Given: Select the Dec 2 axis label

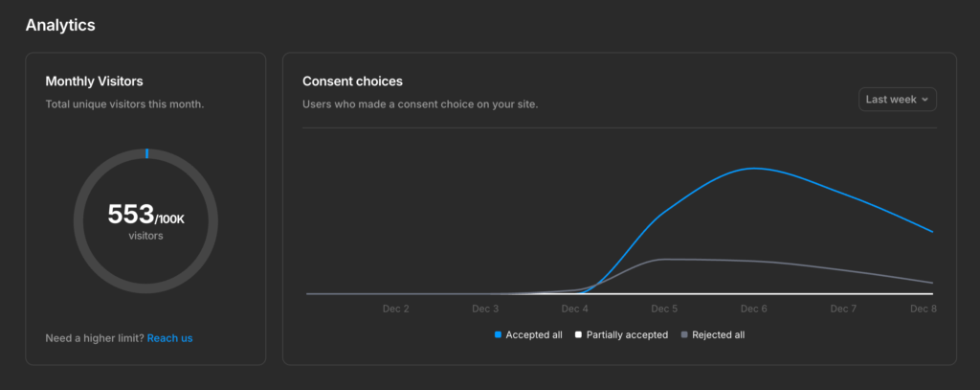Looking at the screenshot, I should coord(396,309).
